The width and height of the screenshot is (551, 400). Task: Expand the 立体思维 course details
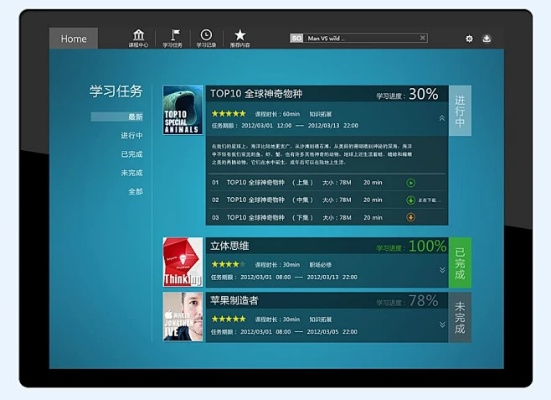click(442, 270)
